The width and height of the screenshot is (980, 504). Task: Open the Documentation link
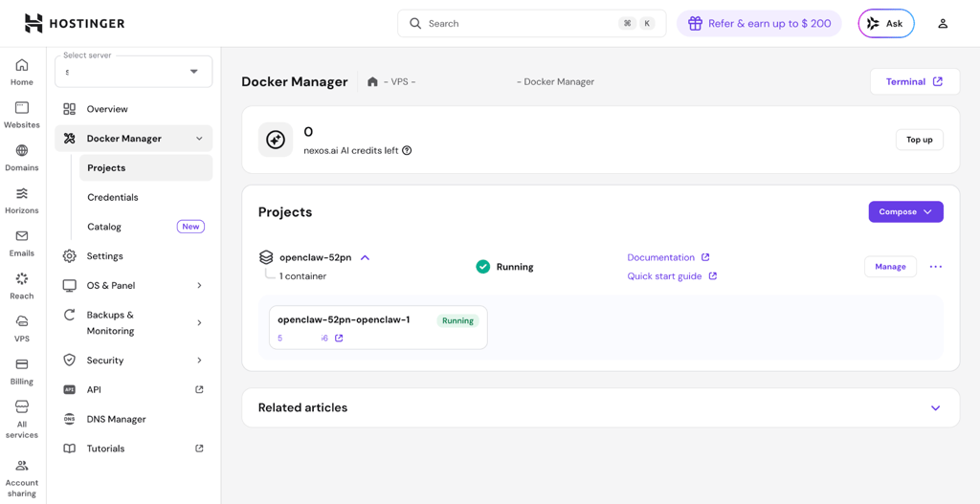tap(668, 257)
